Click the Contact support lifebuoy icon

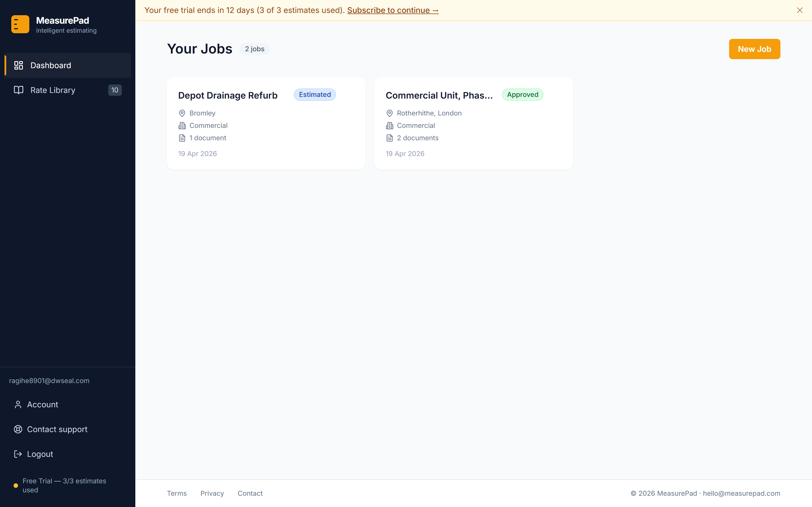tap(18, 430)
